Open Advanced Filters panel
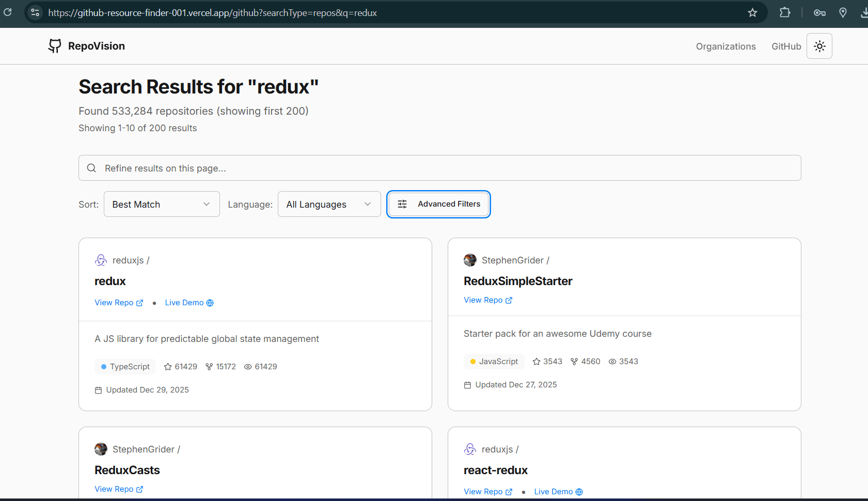The image size is (868, 501). (438, 204)
